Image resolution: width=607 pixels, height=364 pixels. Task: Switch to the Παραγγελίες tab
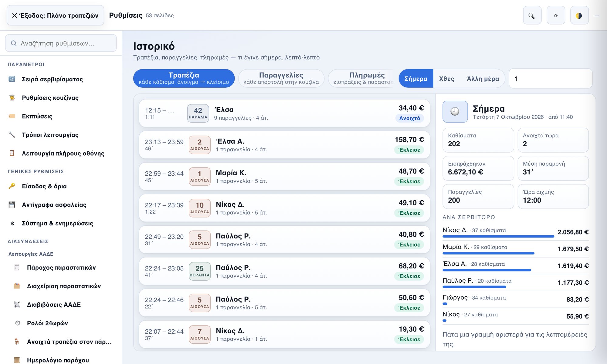[281, 78]
